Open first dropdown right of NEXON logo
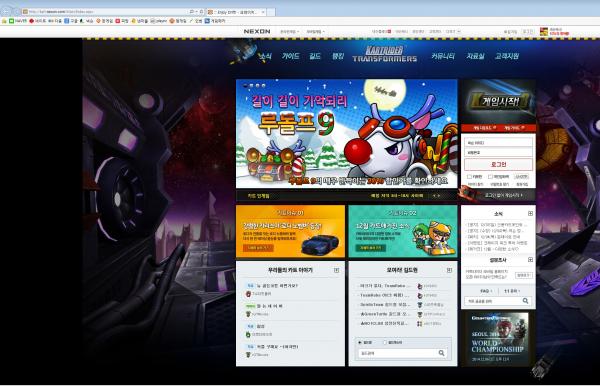The width and height of the screenshot is (600, 387). click(290, 32)
